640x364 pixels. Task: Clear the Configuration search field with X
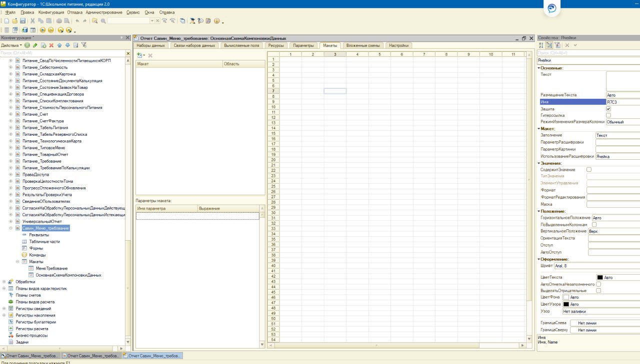(x=128, y=53)
